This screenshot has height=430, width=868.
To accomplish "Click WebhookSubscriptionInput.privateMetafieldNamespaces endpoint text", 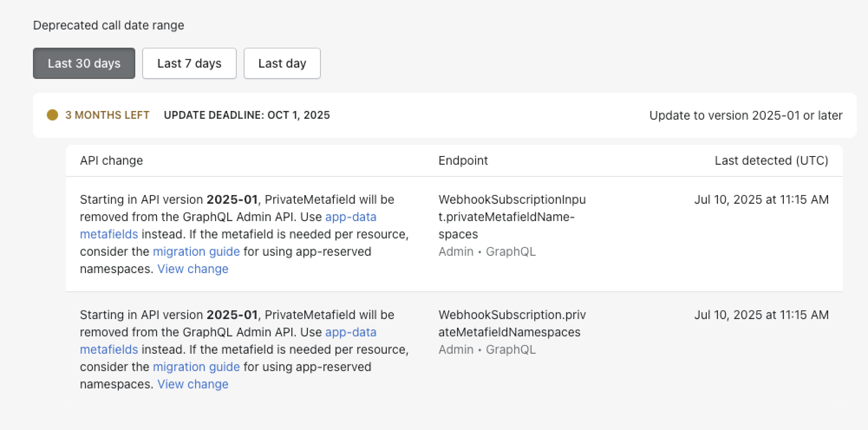I will [x=512, y=217].
